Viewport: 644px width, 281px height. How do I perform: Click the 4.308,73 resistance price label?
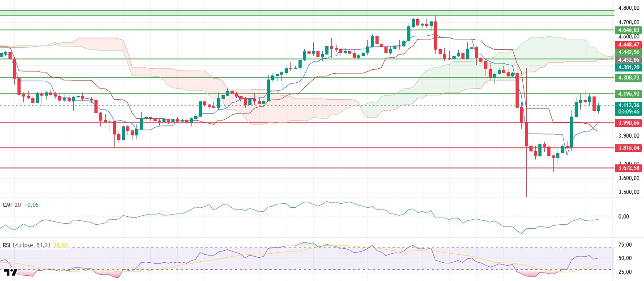click(x=629, y=78)
